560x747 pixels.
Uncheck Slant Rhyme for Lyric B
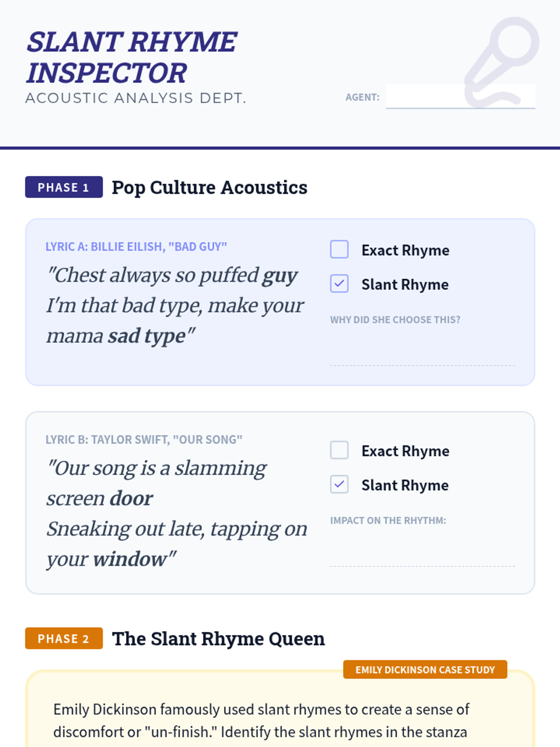tap(339, 484)
